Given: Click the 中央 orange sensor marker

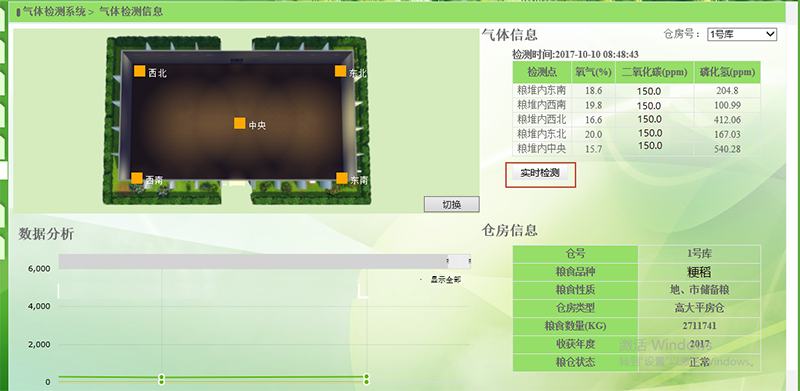Looking at the screenshot, I should [x=240, y=123].
